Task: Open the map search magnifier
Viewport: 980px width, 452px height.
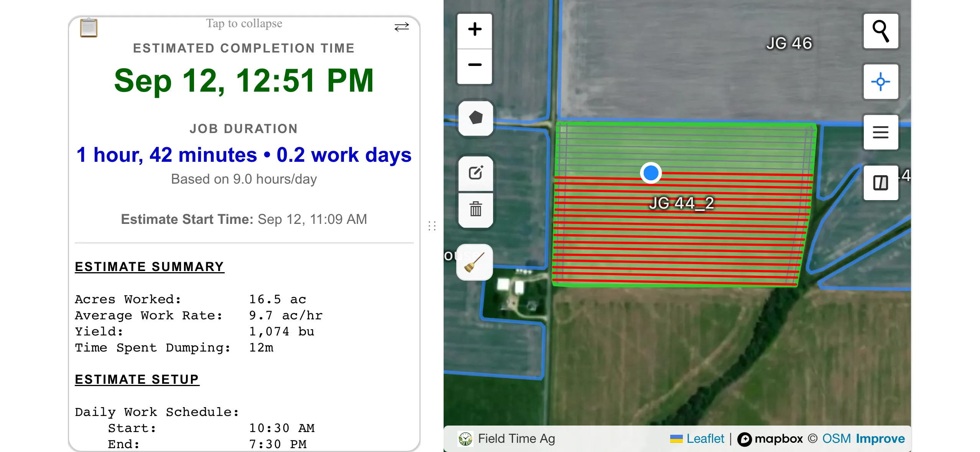Action: (x=880, y=31)
